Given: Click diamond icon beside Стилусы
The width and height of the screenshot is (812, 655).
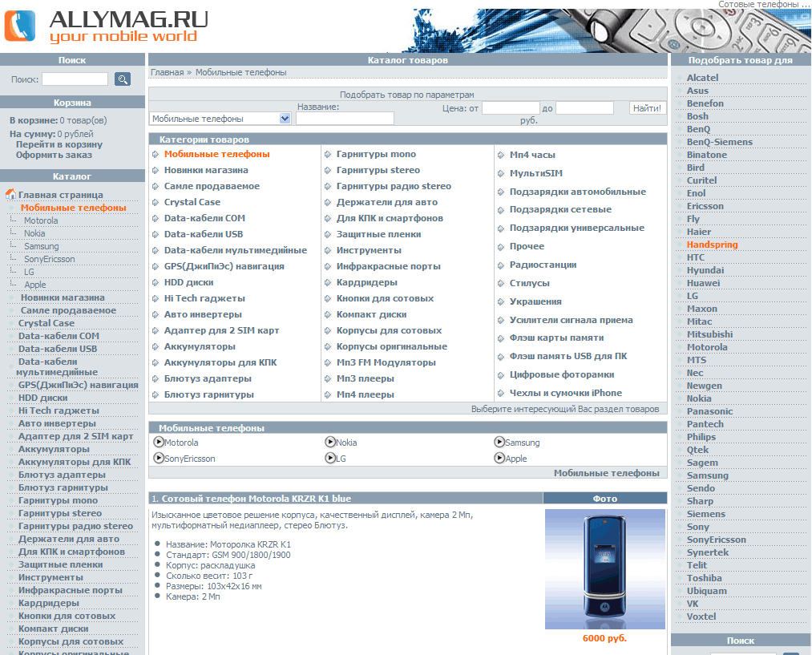Looking at the screenshot, I should [x=501, y=284].
